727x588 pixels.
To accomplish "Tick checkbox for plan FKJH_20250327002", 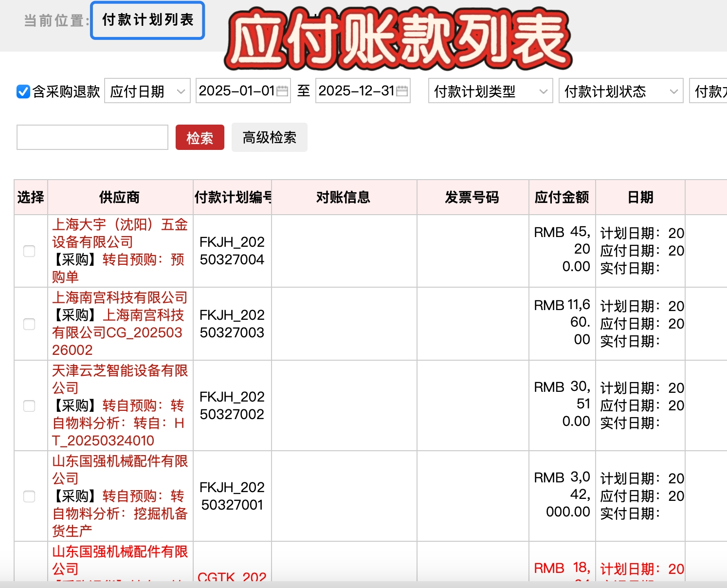I will (29, 405).
